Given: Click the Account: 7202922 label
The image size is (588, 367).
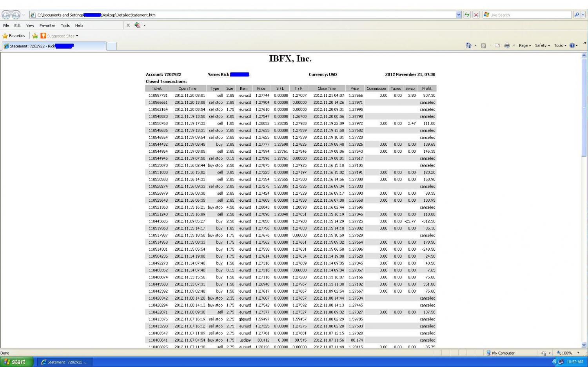Looking at the screenshot, I should coord(163,74).
